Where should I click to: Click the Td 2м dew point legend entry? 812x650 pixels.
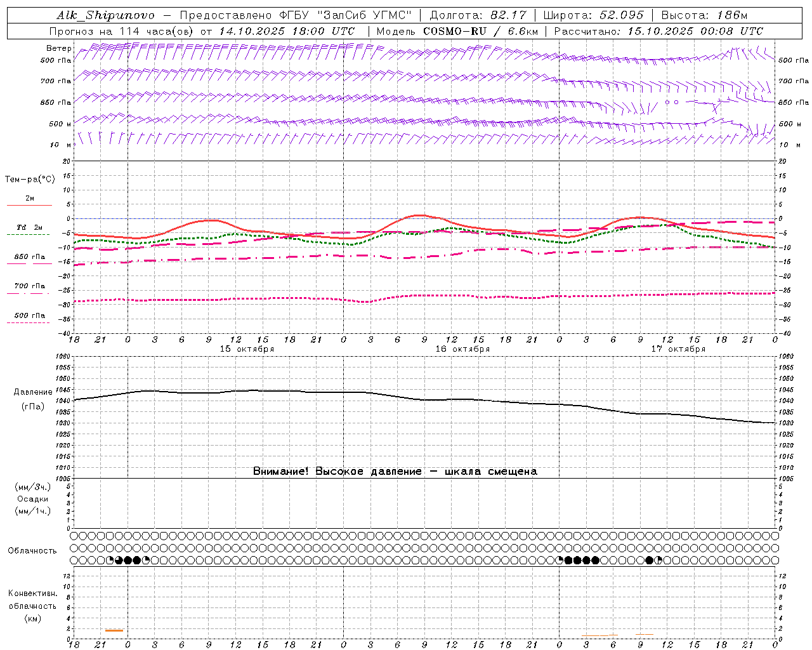30,227
